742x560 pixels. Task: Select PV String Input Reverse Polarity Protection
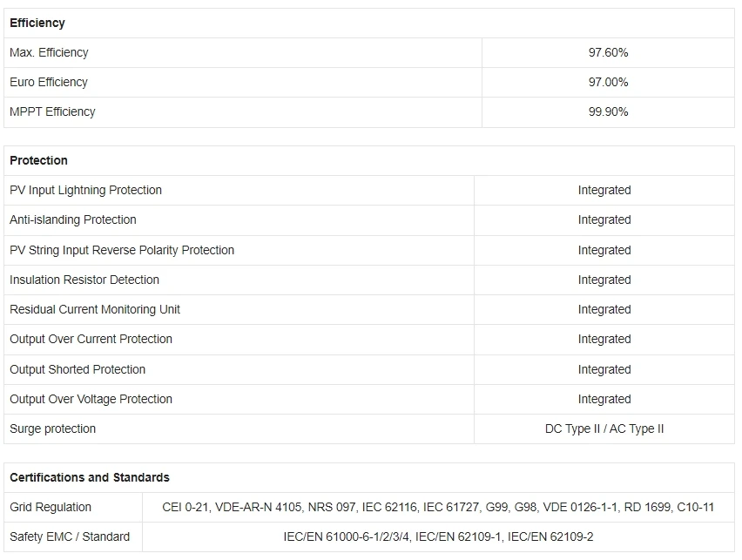click(122, 250)
